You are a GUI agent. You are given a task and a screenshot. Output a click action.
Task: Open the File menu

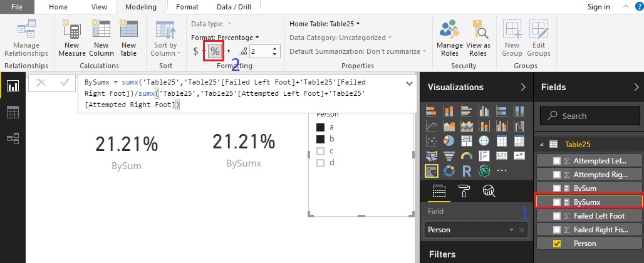tap(17, 7)
